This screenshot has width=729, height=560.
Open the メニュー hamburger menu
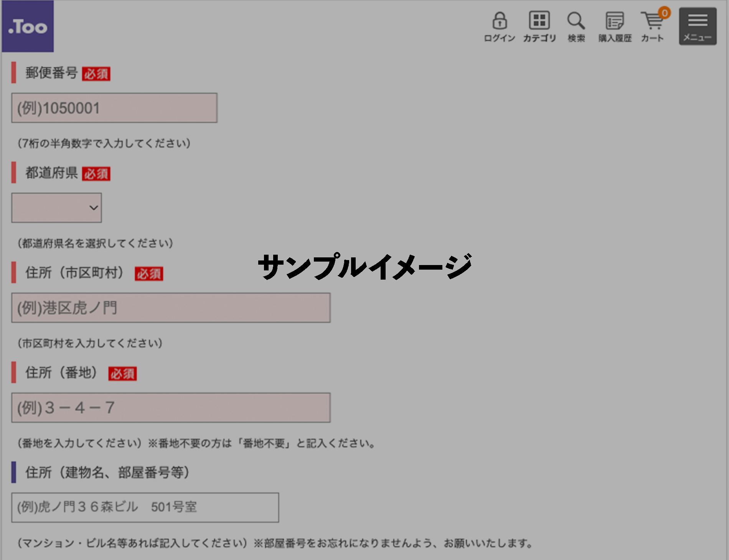coord(698,26)
